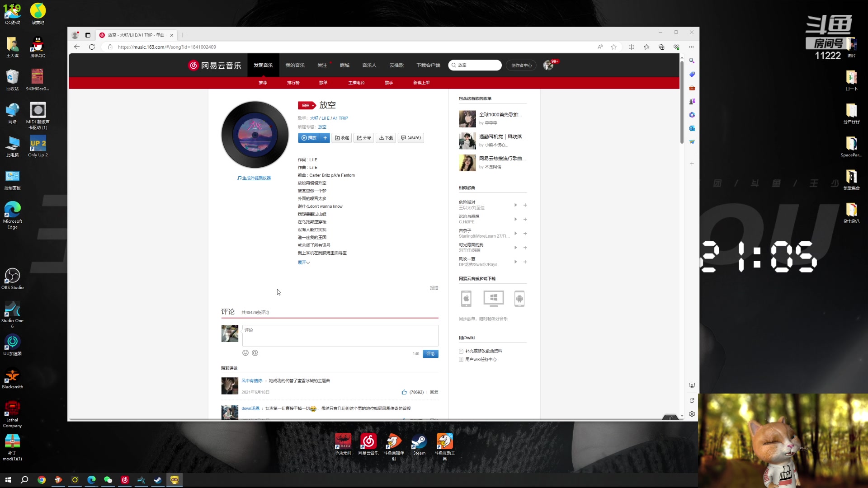Click the 网易云音乐 logo
868x488 pixels.
215,66
